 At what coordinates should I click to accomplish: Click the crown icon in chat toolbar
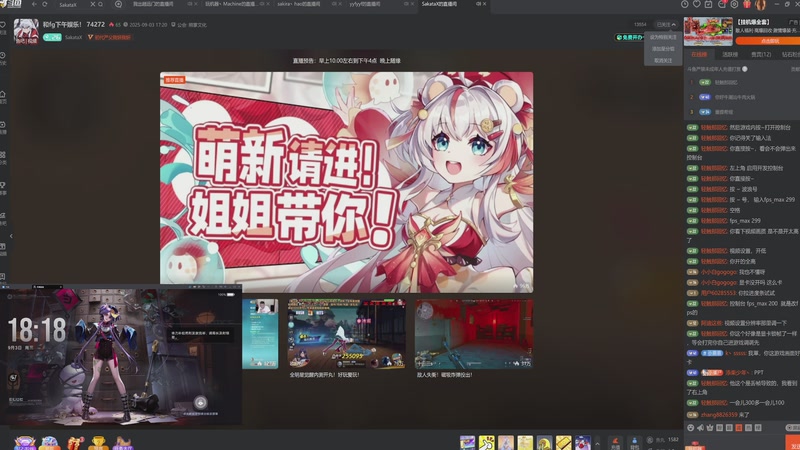(710, 428)
